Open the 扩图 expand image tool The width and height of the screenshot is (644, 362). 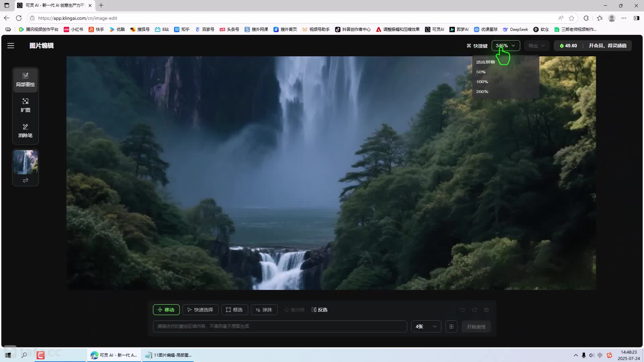click(25, 105)
